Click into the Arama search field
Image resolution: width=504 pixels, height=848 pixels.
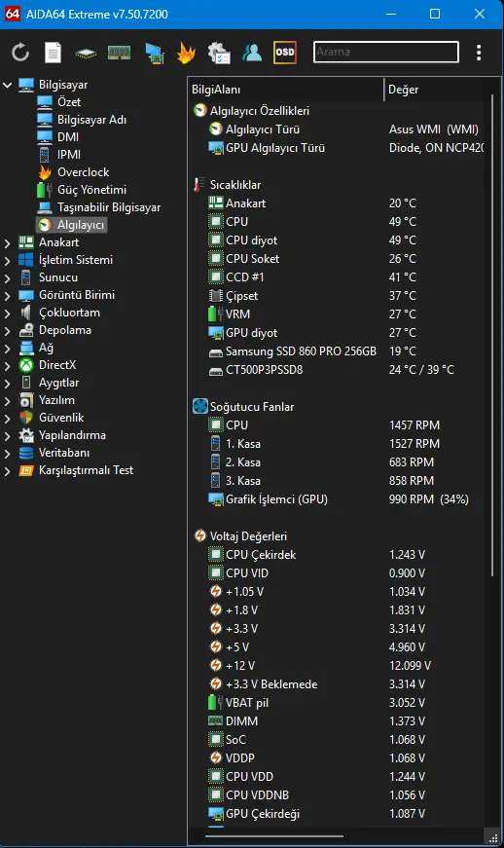point(386,52)
